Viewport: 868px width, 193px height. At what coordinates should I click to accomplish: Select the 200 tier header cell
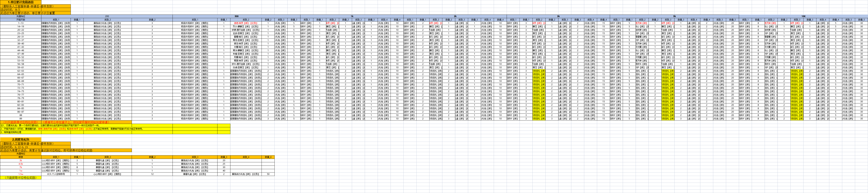point(107,16)
